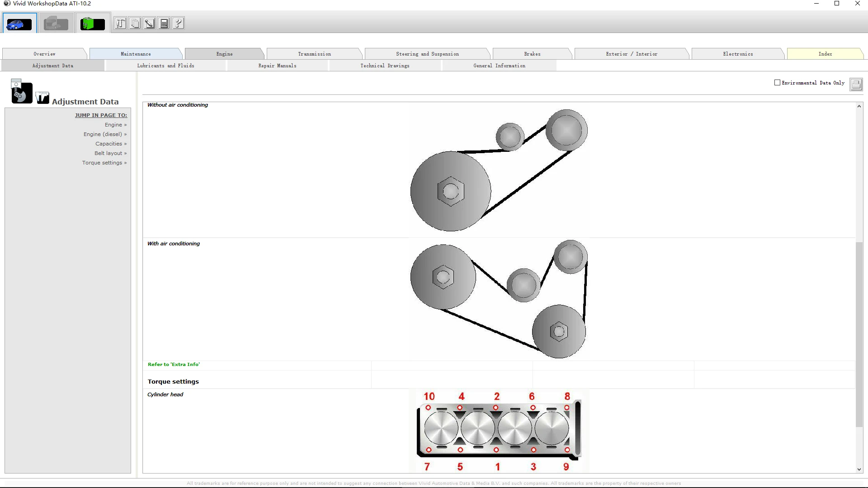The image size is (868, 488).
Task: Open the Lubricants and Fluids subtab
Action: point(165,66)
